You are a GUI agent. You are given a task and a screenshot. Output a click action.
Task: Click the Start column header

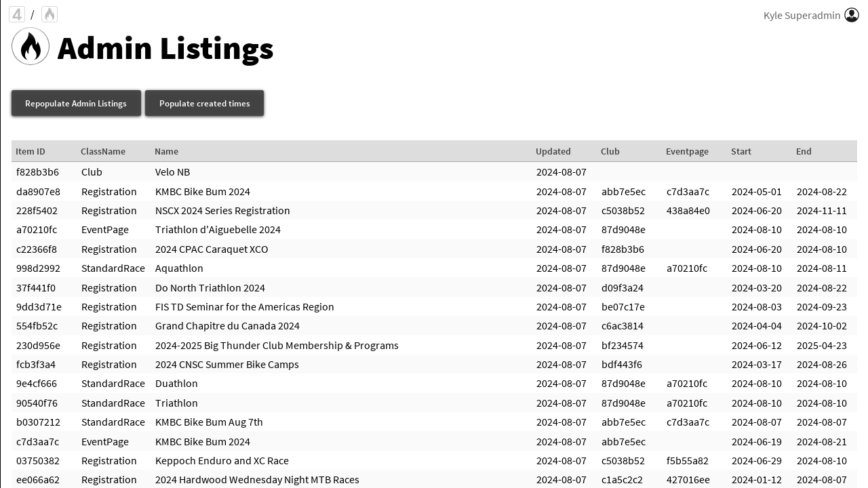click(741, 151)
